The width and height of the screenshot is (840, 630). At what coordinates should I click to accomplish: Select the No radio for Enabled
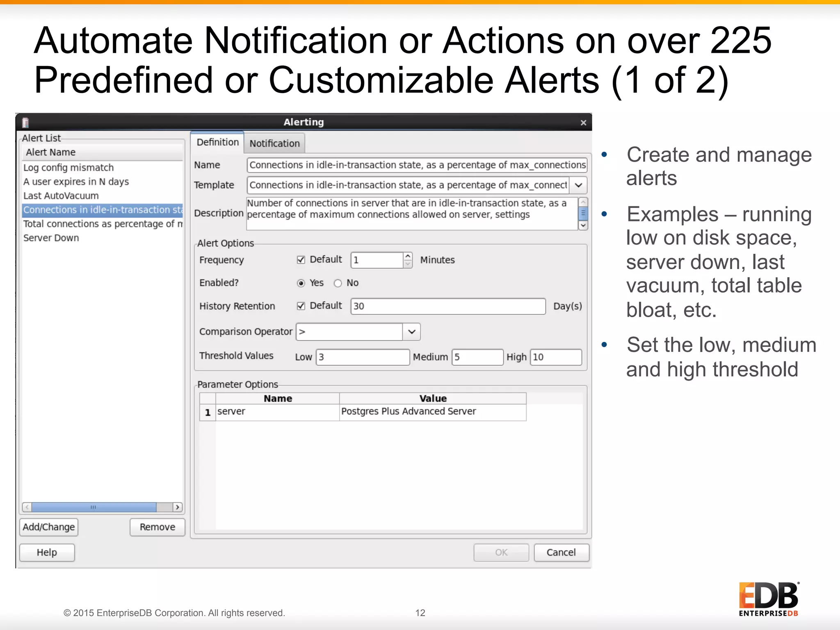click(x=338, y=283)
